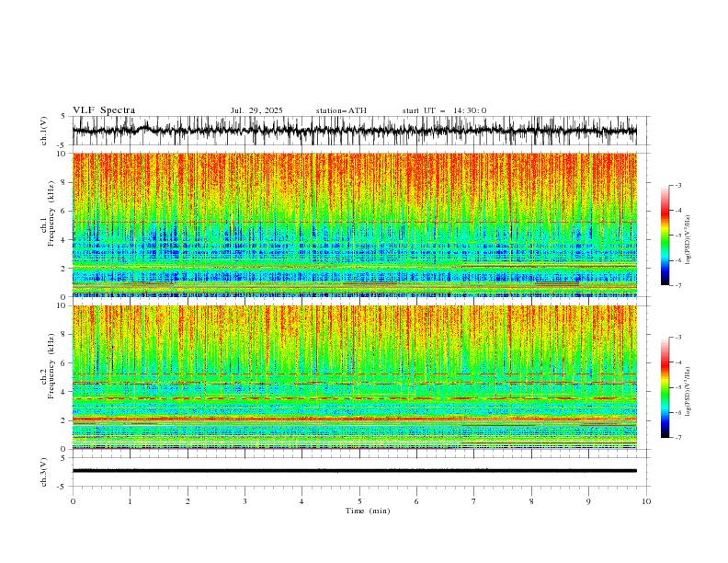Click the lower colorbar's "log(PSD)(V²/Hz)" label
The width and height of the screenshot is (728, 563).
click(688, 392)
